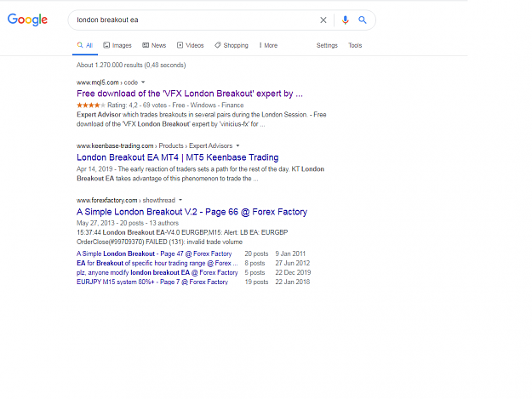The image size is (532, 399).
Task: Click the '9 Jan 2011' date entry
Action: (290, 254)
